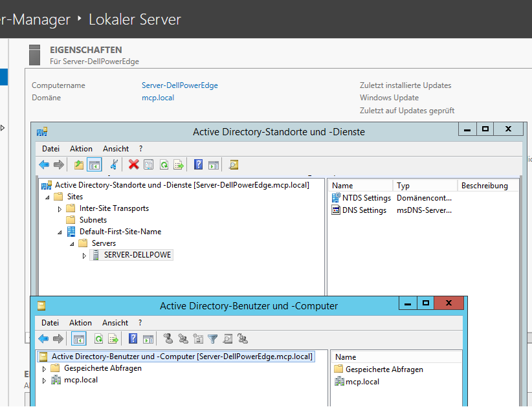Select the Sites folder in the tree
This screenshot has width=532, height=407.
pyautogui.click(x=68, y=197)
